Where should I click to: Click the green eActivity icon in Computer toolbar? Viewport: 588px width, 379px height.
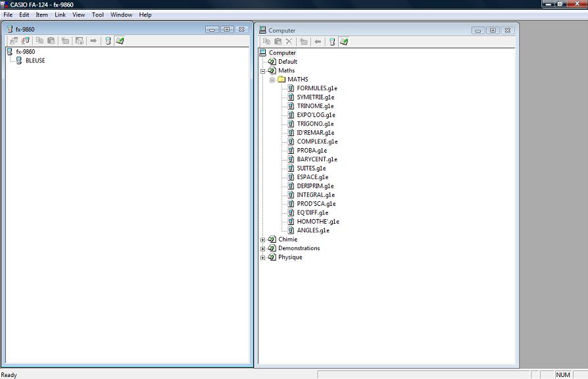pos(344,41)
